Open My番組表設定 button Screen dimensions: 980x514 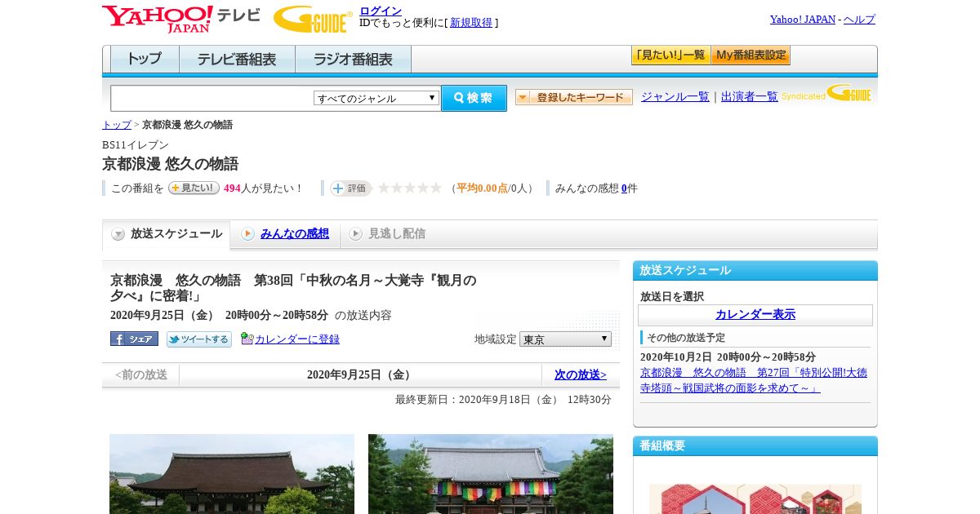pos(751,55)
